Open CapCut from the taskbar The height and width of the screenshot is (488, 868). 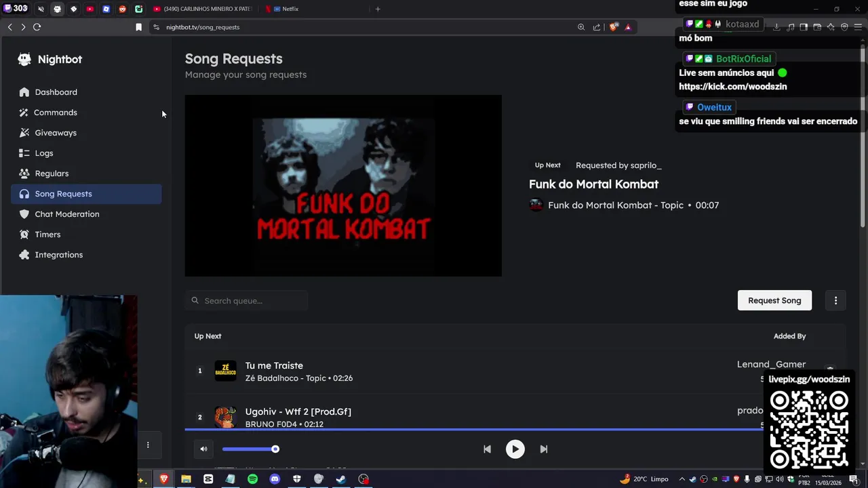[208, 479]
